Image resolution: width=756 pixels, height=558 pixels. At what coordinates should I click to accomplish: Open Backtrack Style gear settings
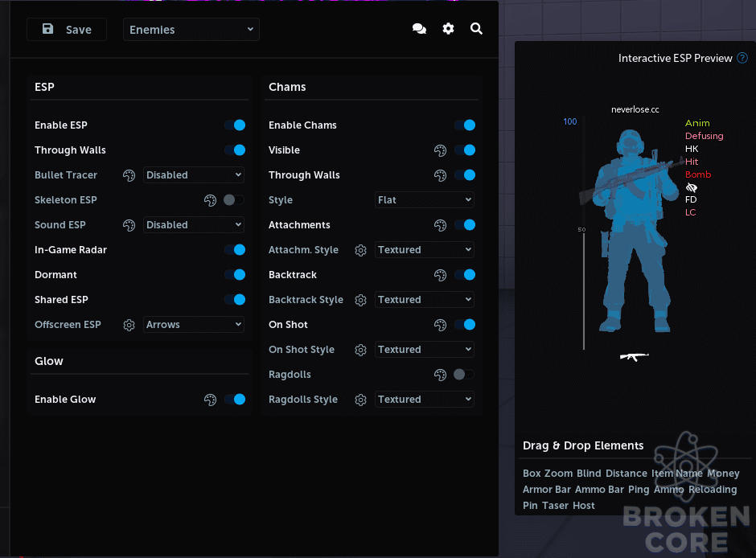click(x=360, y=300)
